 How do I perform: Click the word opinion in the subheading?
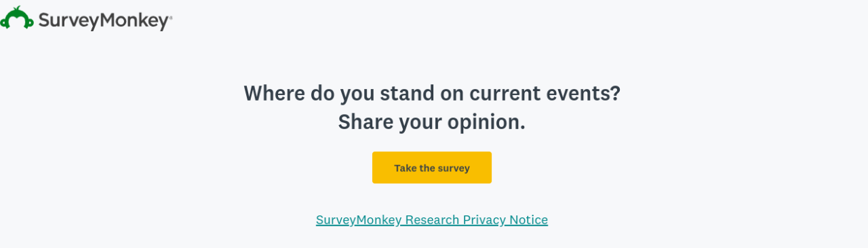point(482,123)
